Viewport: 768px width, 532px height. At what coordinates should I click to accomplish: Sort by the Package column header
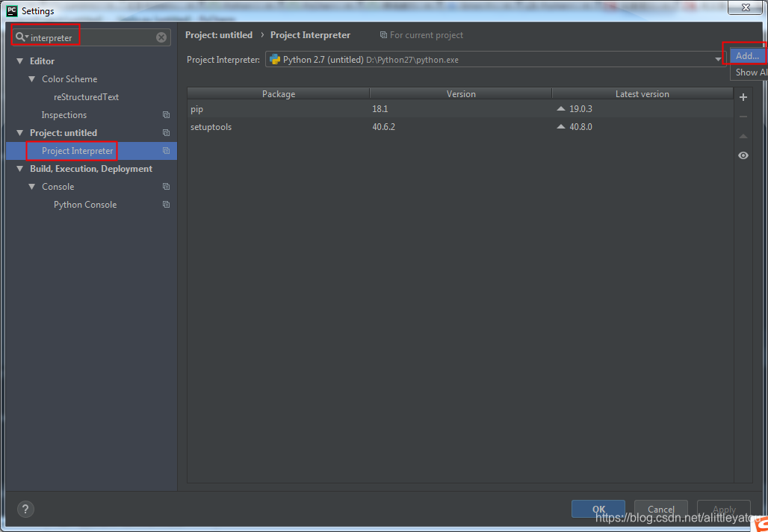point(279,93)
